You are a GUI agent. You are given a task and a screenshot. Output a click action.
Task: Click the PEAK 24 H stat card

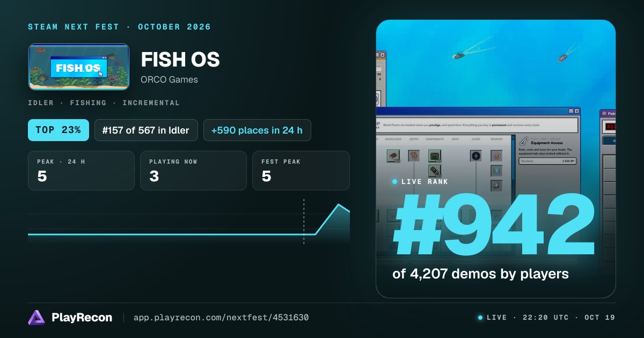click(81, 171)
